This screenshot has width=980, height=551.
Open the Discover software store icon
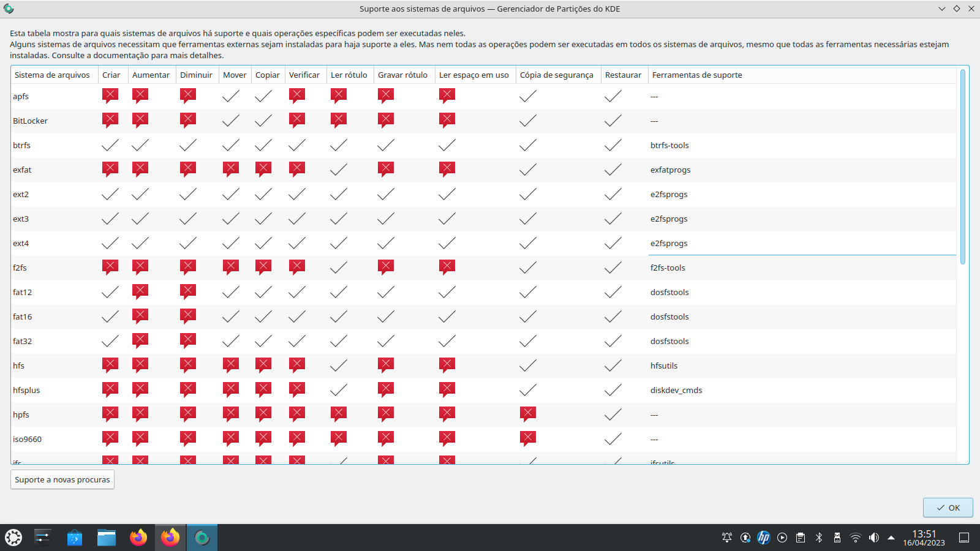(x=75, y=538)
